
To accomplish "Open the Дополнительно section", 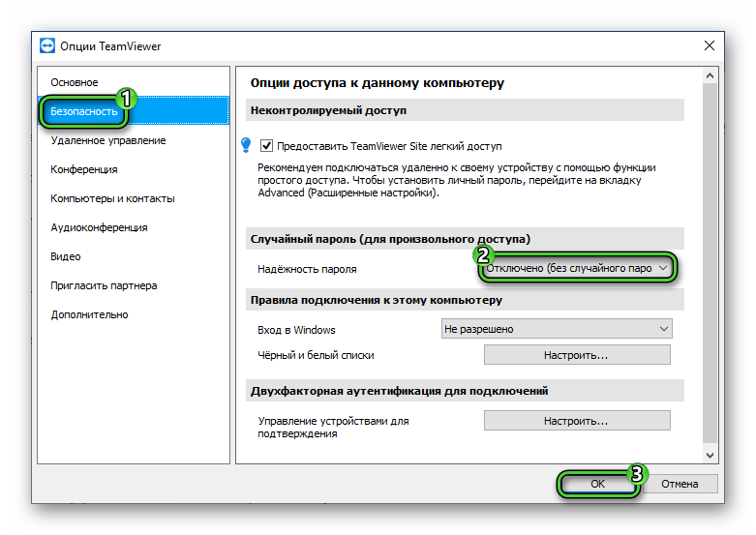I will pyautogui.click(x=134, y=314).
